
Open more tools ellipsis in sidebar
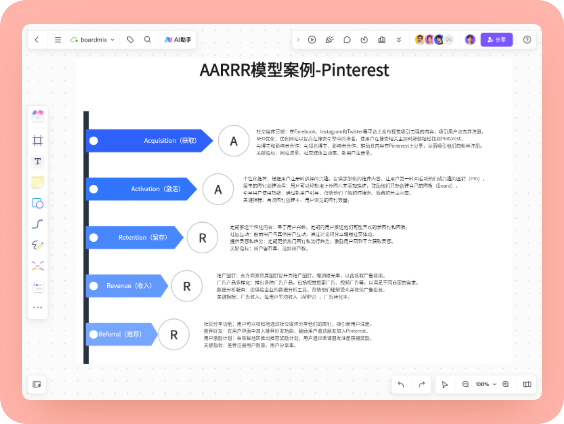coord(38,307)
